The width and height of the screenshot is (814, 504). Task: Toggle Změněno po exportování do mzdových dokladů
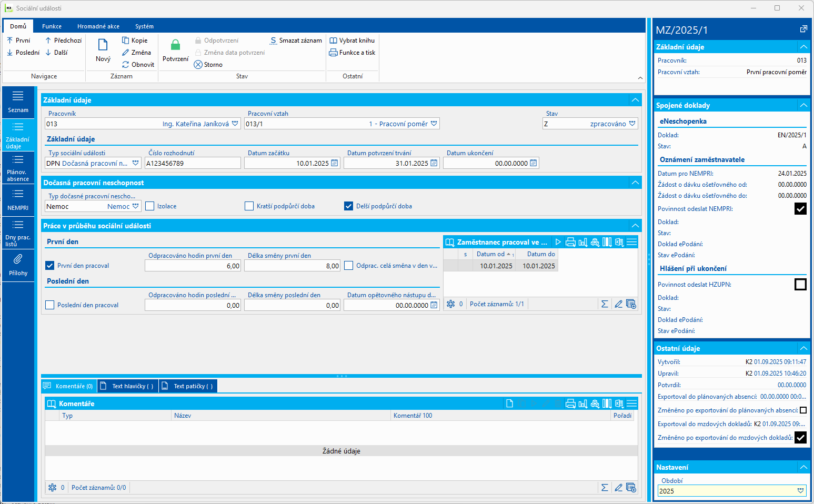[x=800, y=438]
